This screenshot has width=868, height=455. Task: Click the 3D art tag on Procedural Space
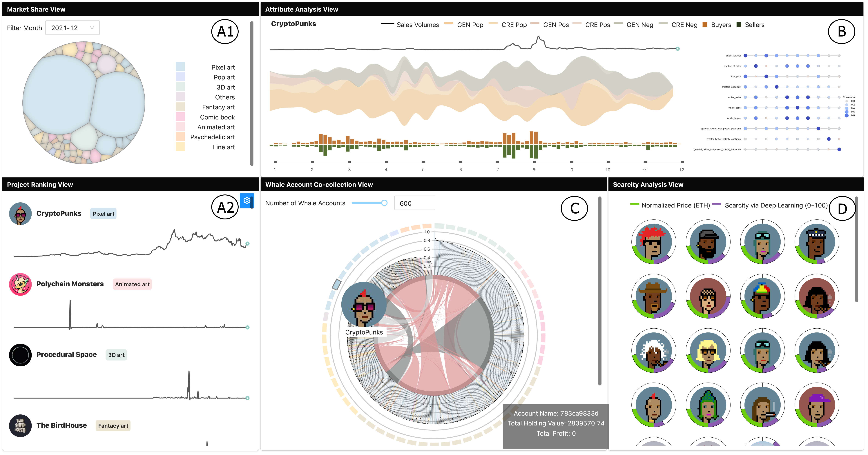click(116, 355)
